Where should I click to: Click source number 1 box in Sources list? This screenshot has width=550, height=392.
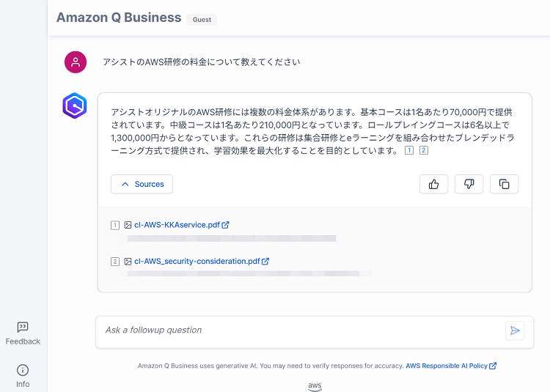pyautogui.click(x=115, y=225)
